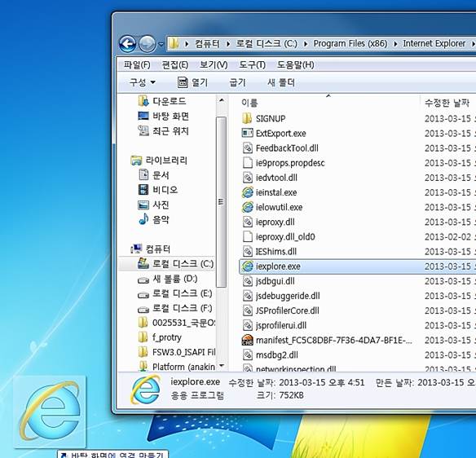The image size is (476, 458).
Task: Click the iedvtool.dll file icon
Action: (x=248, y=178)
